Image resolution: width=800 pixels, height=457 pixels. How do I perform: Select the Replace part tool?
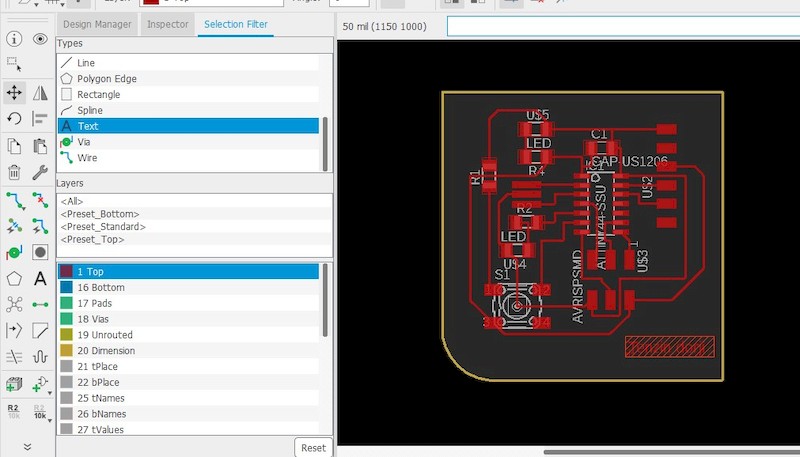pyautogui.click(x=40, y=384)
